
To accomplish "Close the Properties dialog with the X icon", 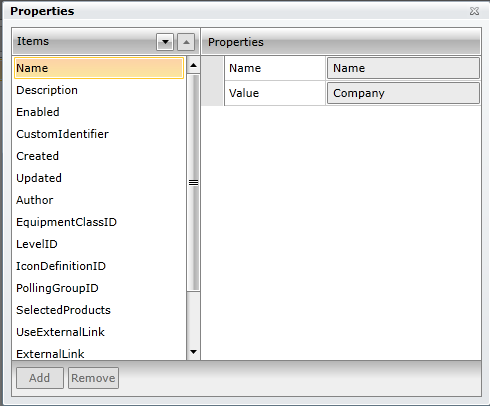I will coord(474,11).
